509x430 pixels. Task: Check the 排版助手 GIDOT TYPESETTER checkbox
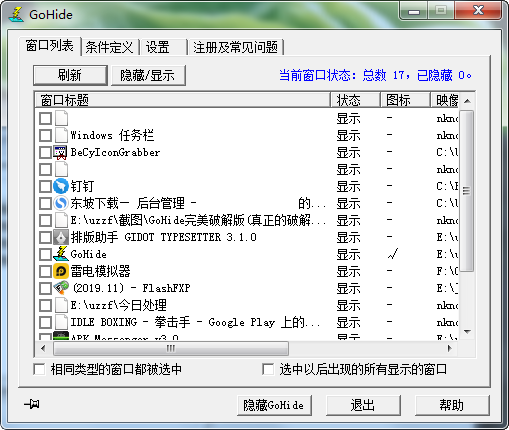pos(45,237)
